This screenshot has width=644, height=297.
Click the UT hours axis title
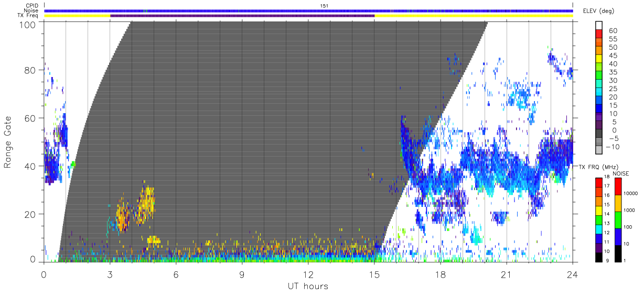point(308,286)
